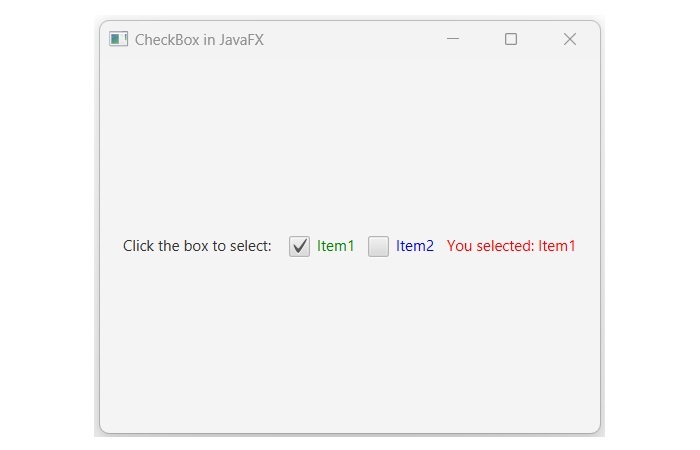Uncheck the Item1 checkbox
Viewport: 700px width, 450px height.
[x=299, y=246]
